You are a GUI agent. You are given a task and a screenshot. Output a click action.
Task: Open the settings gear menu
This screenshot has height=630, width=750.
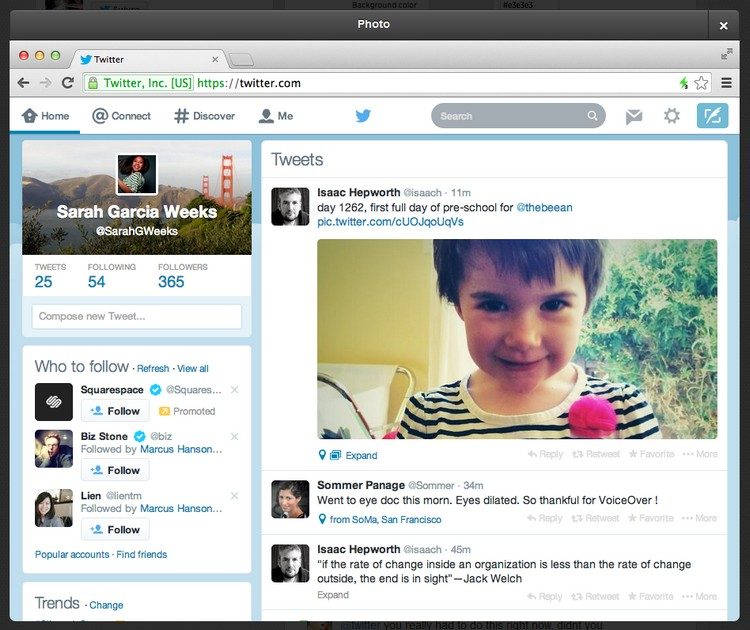(x=672, y=116)
